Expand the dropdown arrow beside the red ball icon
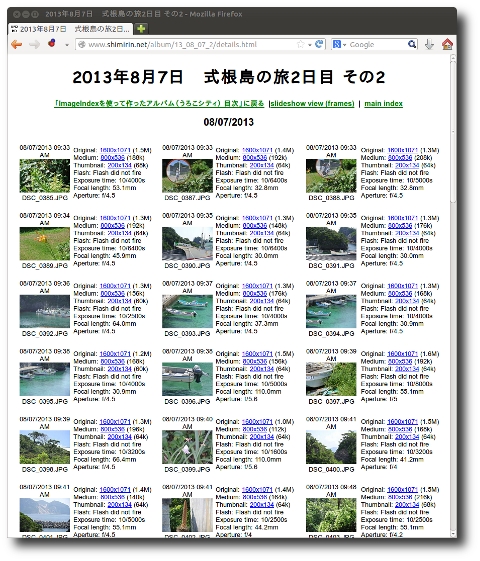Screen dimensions: 480x561 point(67,45)
